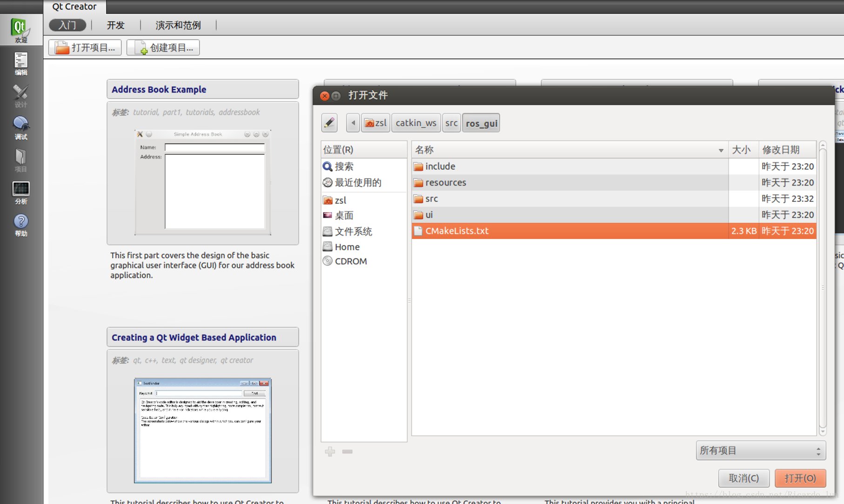Select the src folder in file list
The width and height of the screenshot is (844, 504).
point(614,199)
